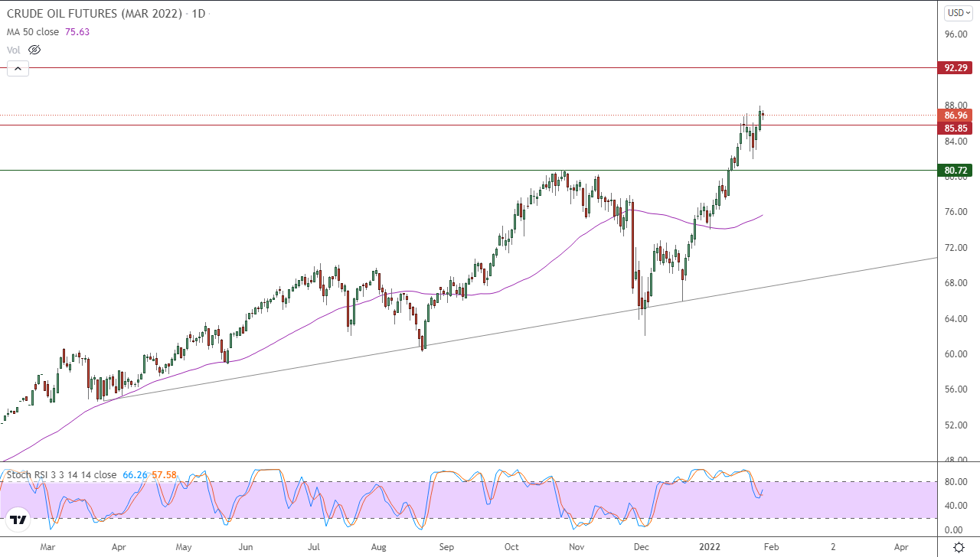Click the Jul label on time axis
This screenshot has height=557, width=980.
click(x=314, y=547)
